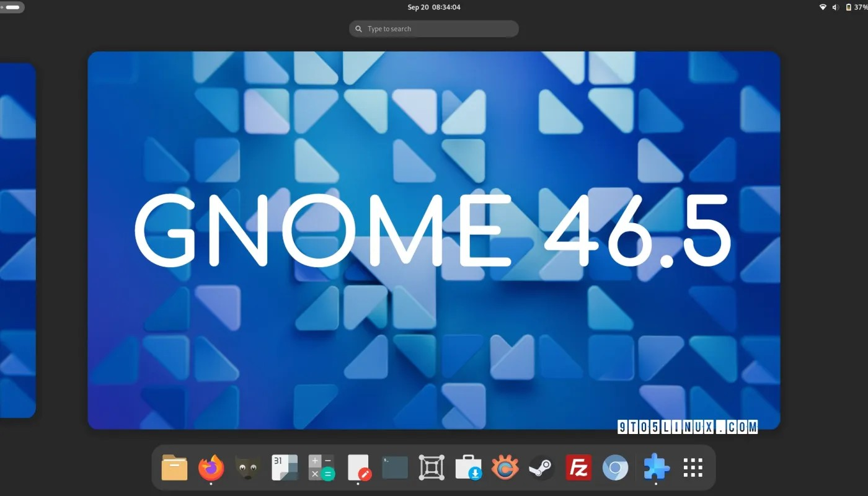Open the Text Editor app
Viewport: 868px width, 496px height.
click(x=358, y=467)
